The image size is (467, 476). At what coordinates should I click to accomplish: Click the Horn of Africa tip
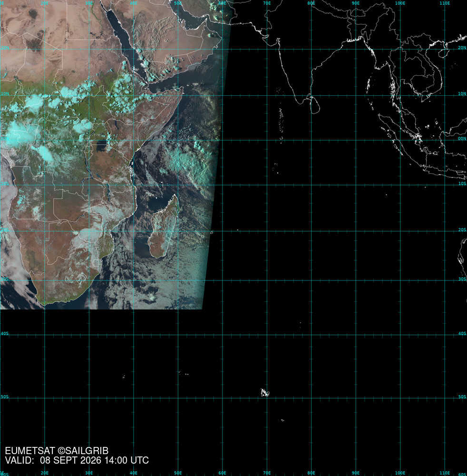pyautogui.click(x=182, y=89)
